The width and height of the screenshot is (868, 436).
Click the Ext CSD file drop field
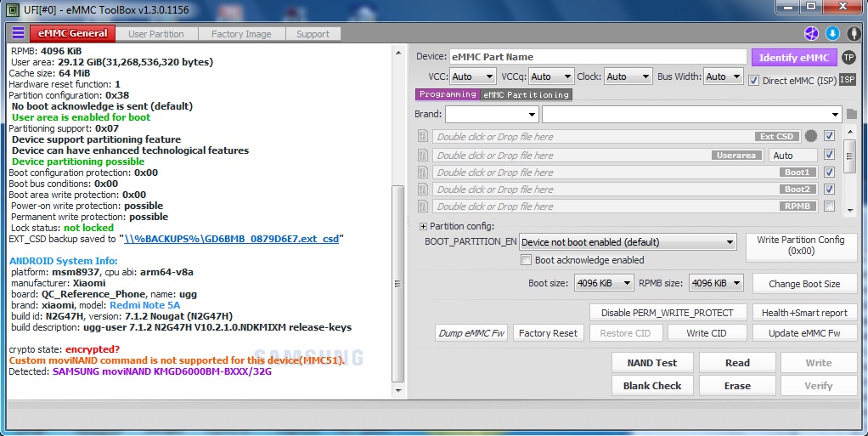point(617,136)
